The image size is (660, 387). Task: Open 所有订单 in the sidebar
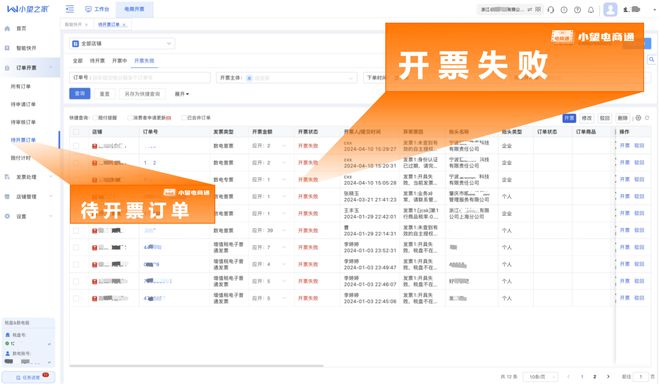[x=21, y=86]
